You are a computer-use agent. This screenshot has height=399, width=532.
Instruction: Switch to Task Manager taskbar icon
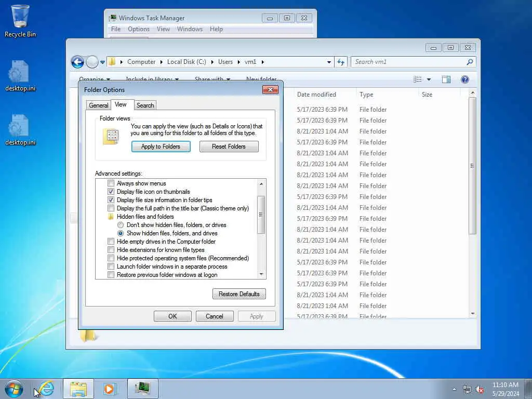(142, 389)
